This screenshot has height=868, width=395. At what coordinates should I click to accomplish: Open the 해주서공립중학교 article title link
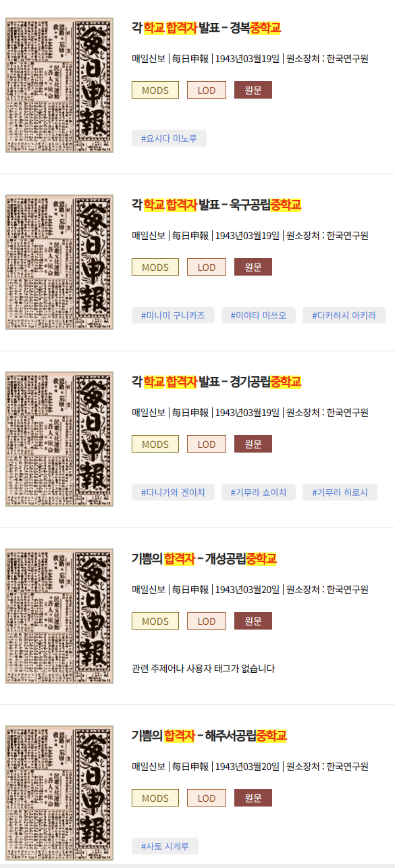[209, 736]
